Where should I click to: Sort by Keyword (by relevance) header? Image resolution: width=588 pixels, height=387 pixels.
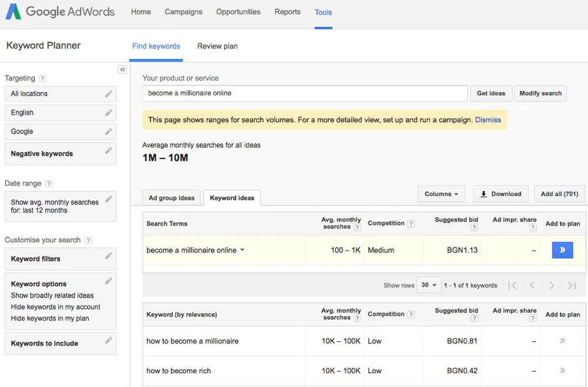tap(182, 314)
